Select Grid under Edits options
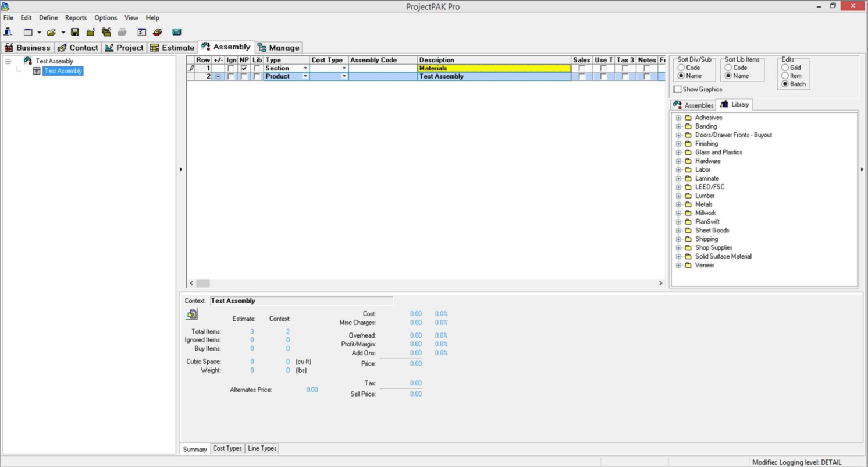 tap(785, 68)
